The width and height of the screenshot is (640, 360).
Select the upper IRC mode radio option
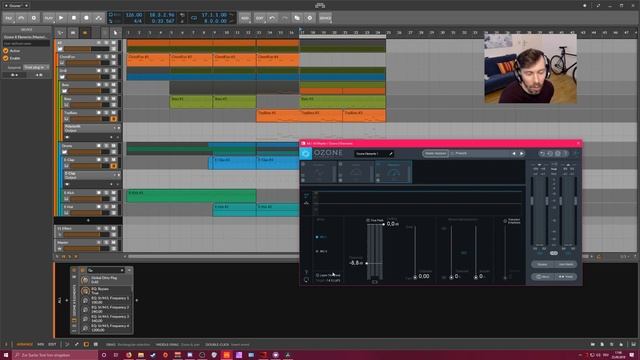317,237
